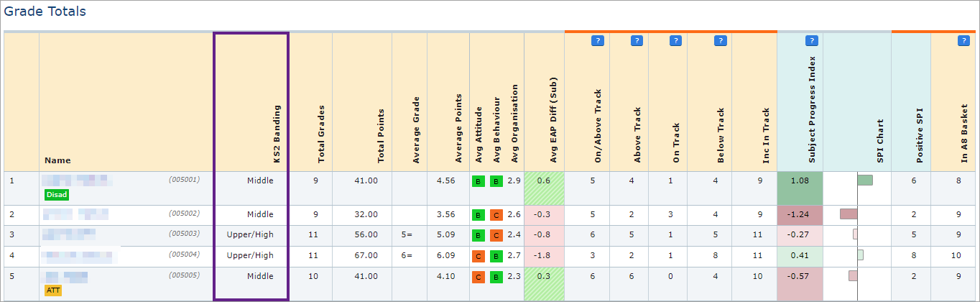This screenshot has width=980, height=302.
Task: Click the yellow ATT badge on row 5
Action: point(53,290)
